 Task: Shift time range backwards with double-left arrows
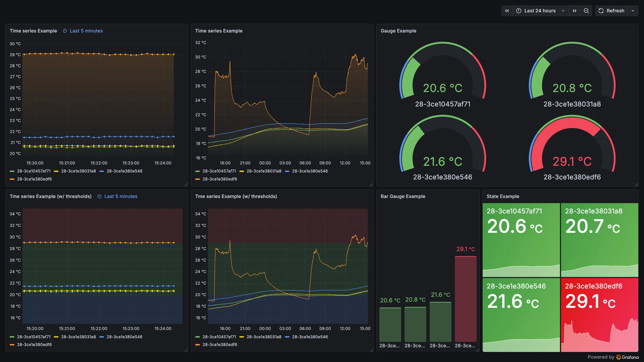click(507, 11)
